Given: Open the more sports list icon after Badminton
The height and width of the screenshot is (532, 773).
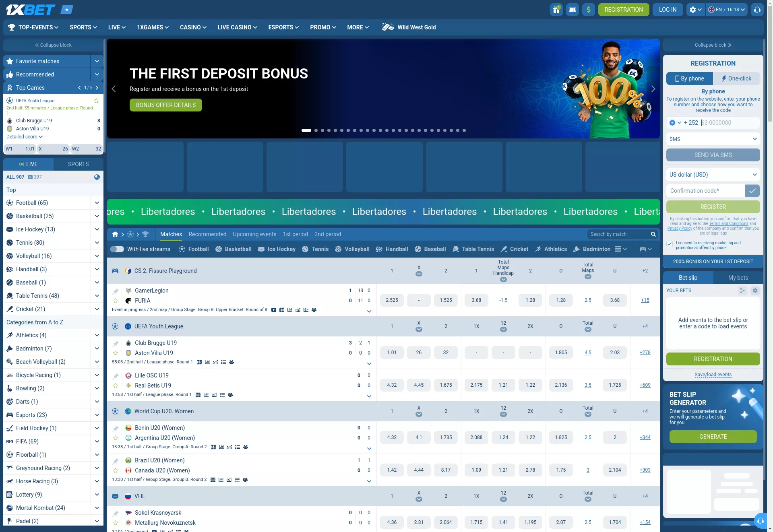Looking at the screenshot, I should [x=621, y=249].
